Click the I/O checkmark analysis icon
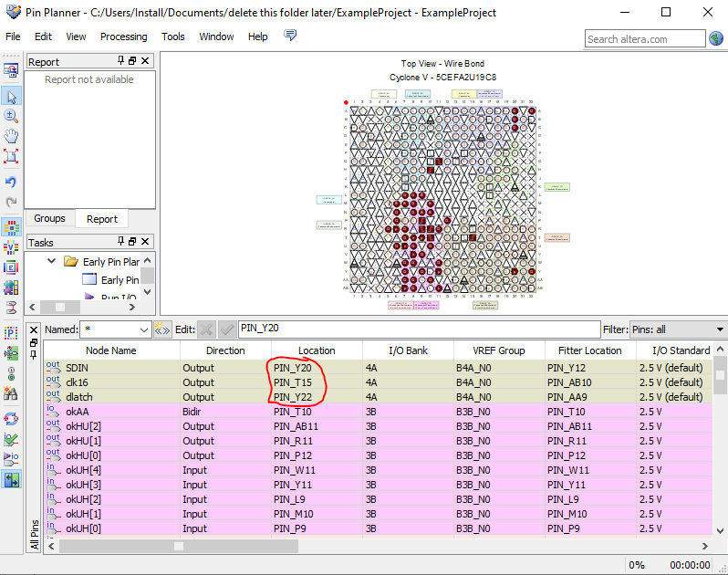 [12, 439]
